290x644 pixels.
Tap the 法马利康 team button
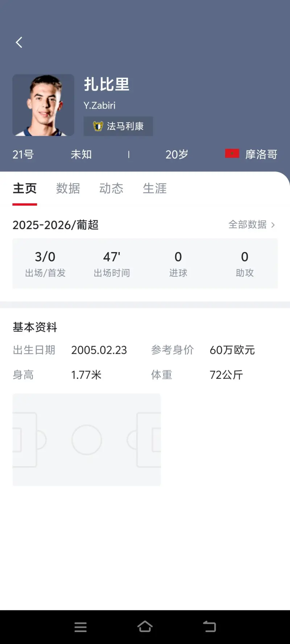(118, 126)
